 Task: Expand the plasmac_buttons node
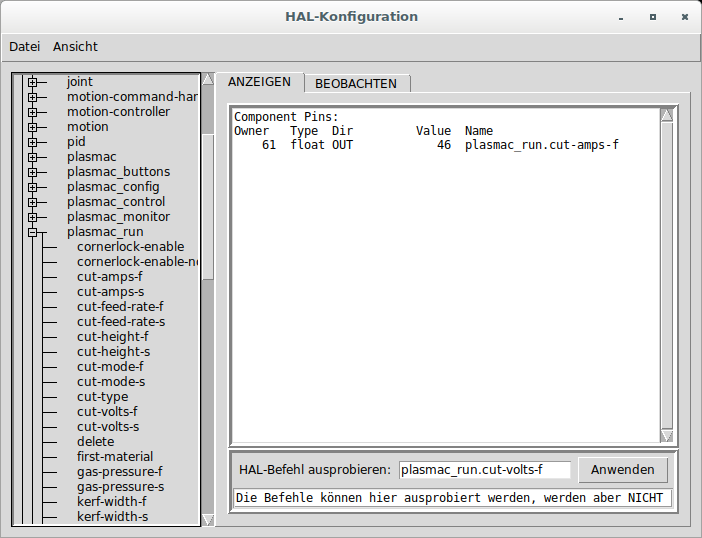32,172
